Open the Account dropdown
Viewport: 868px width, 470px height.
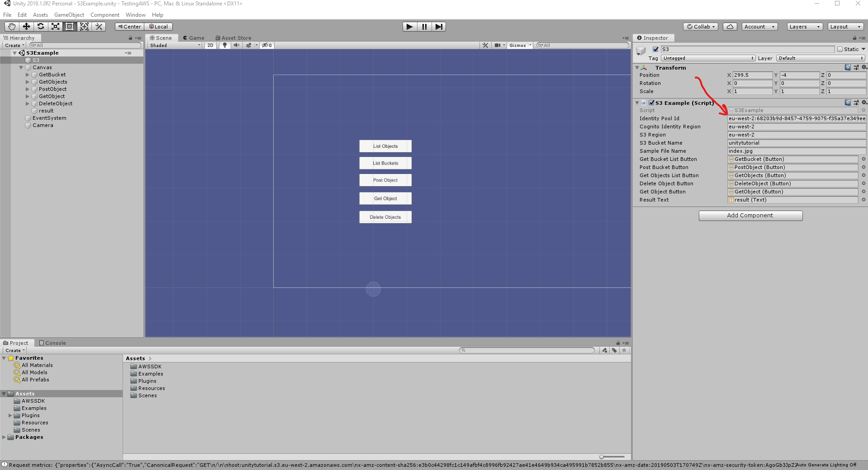759,27
